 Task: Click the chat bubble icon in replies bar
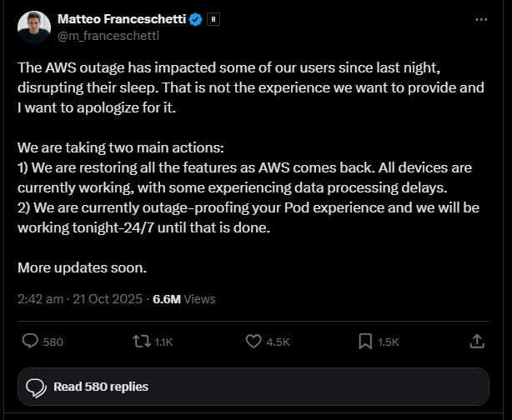click(36, 387)
